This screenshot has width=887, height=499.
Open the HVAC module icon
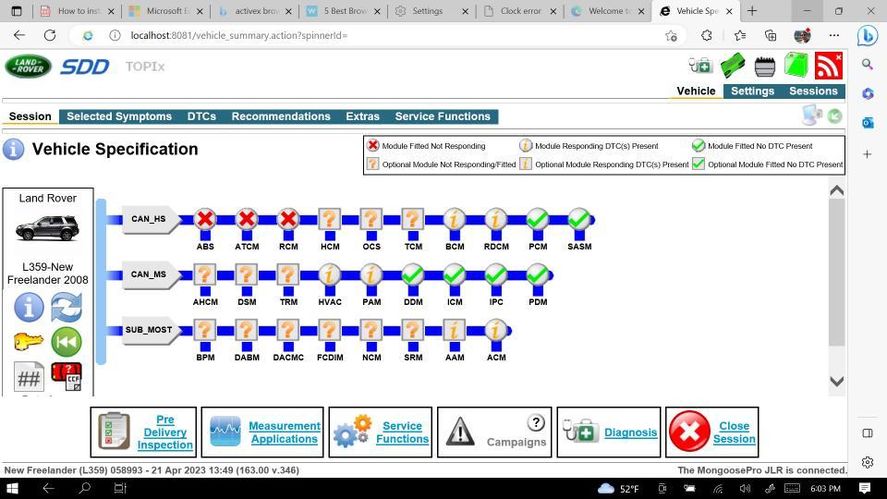[x=330, y=275]
